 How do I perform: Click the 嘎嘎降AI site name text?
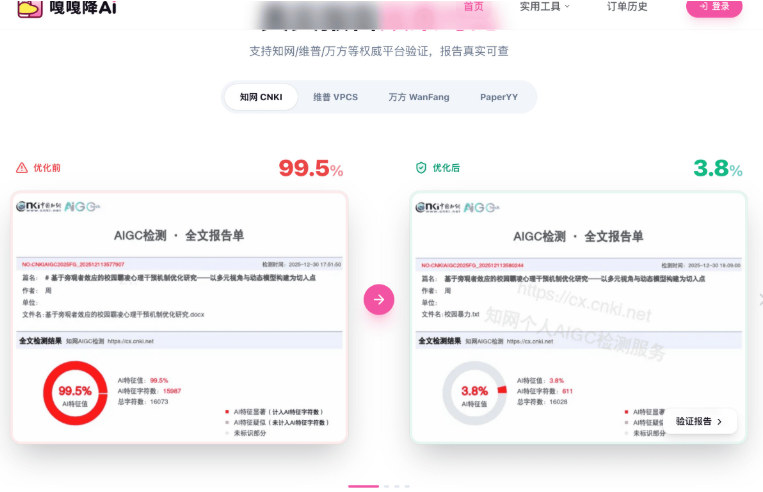(83, 7)
